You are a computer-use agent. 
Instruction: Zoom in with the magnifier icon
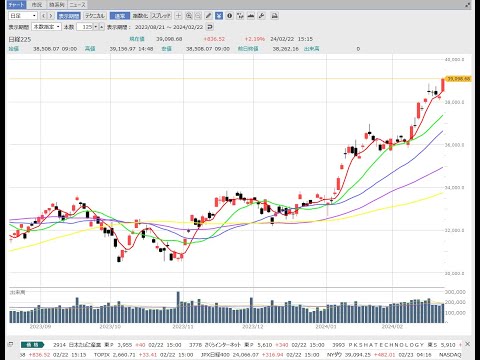tap(189, 16)
